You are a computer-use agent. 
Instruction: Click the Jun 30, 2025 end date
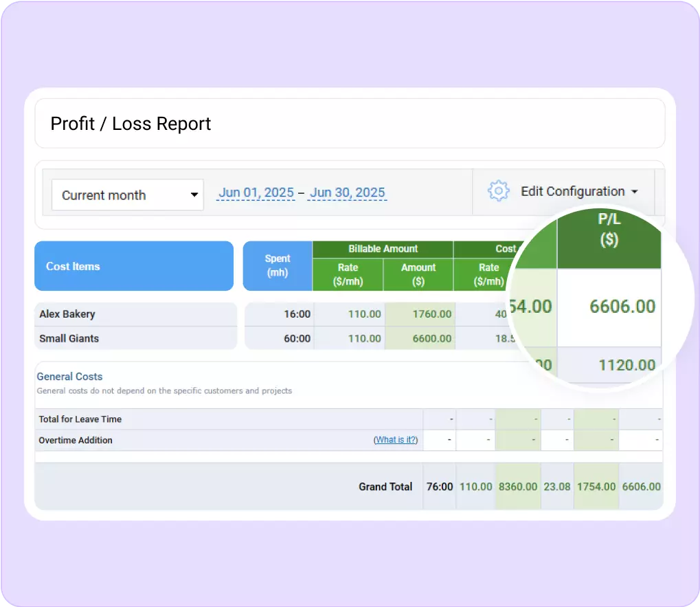tap(347, 192)
